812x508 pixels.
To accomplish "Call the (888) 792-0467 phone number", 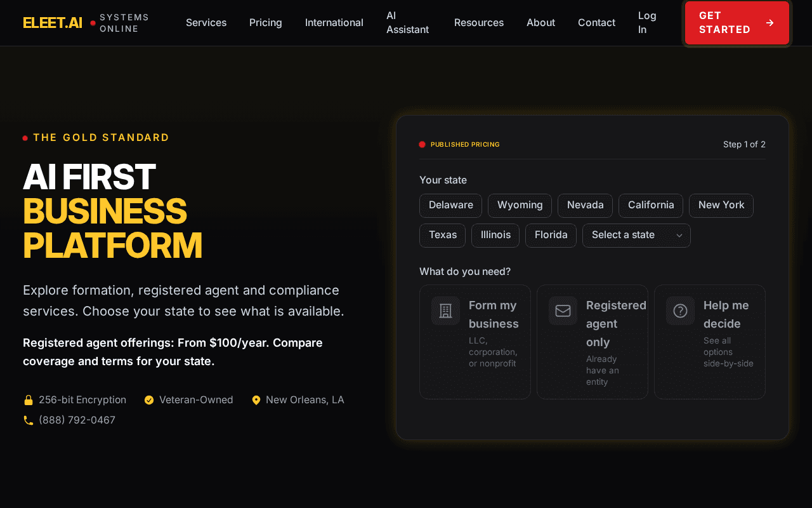I will [x=77, y=420].
